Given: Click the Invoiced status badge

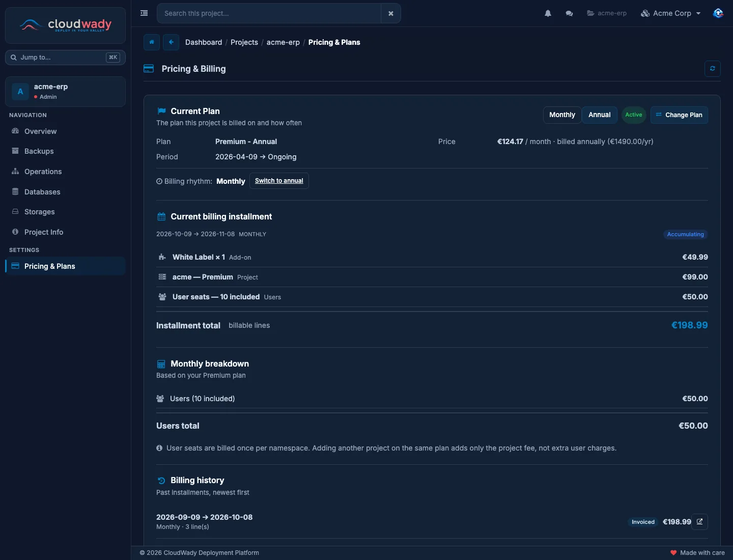Looking at the screenshot, I should 643,522.
